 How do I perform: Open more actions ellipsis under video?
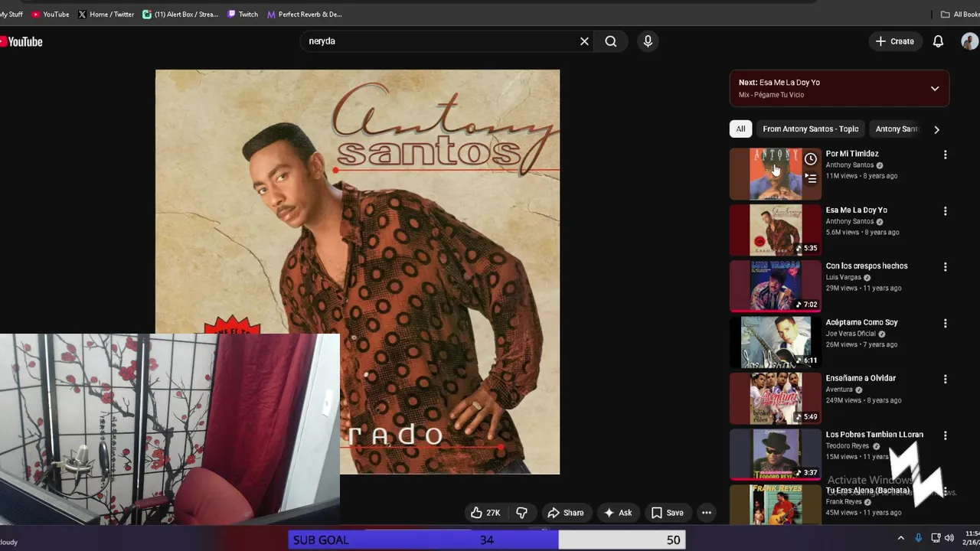point(707,513)
